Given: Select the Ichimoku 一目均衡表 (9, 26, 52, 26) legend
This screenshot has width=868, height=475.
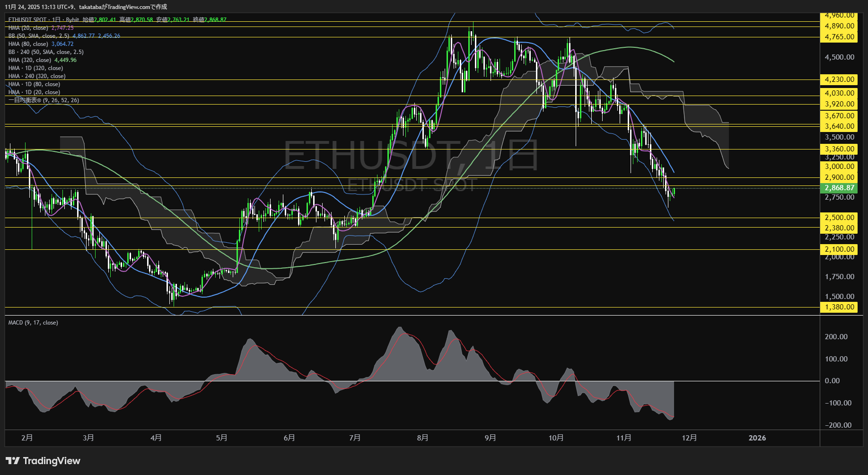Looking at the screenshot, I should tap(44, 100).
